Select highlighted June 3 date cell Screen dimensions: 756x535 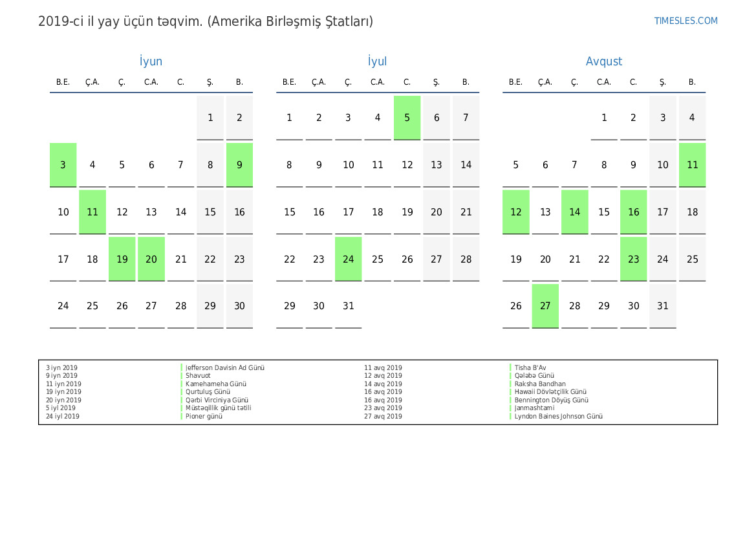click(x=63, y=165)
